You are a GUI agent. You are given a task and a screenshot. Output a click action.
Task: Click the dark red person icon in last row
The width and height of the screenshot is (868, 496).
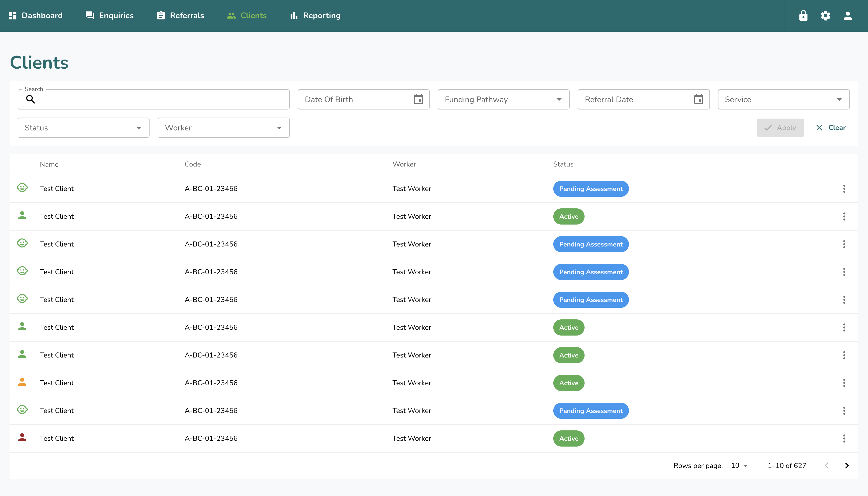click(x=22, y=438)
